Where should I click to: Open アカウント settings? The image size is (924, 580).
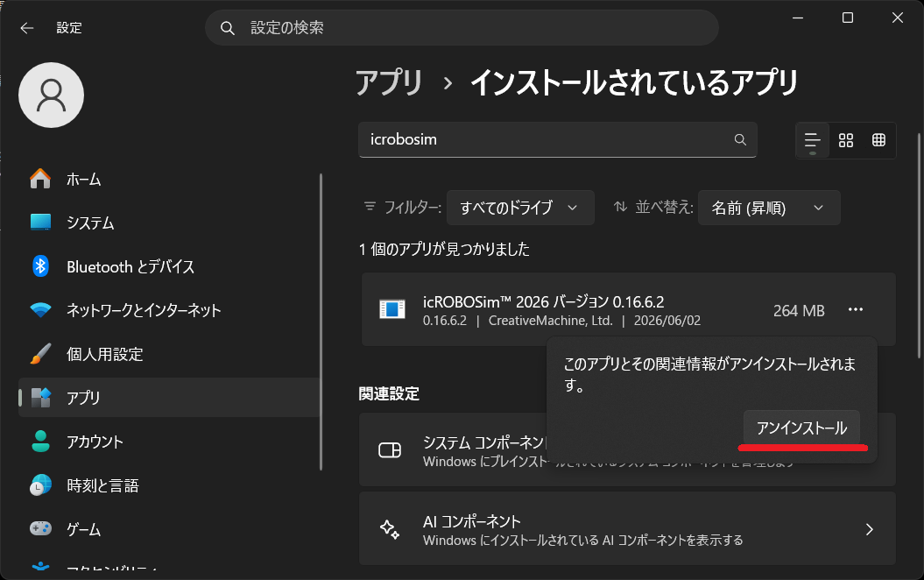[168, 442]
